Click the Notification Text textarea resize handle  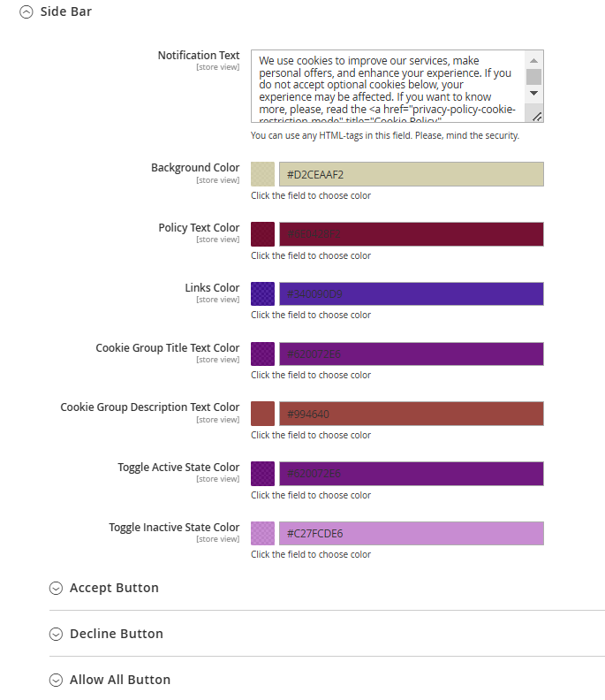pos(537,117)
